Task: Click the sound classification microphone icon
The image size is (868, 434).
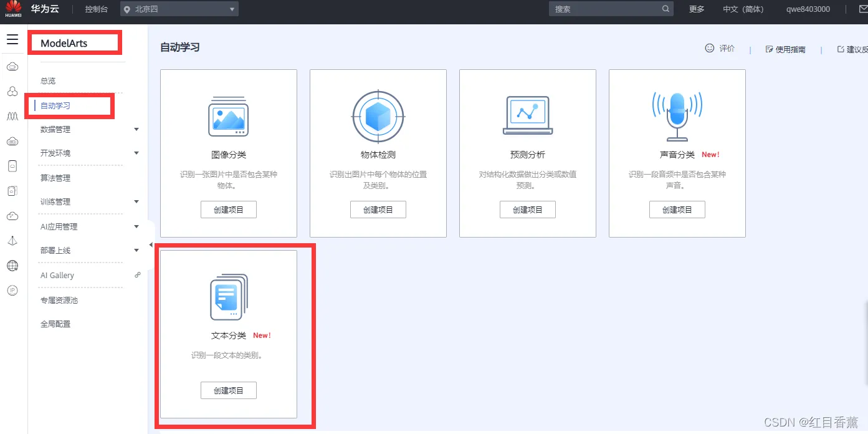Action: 677,116
